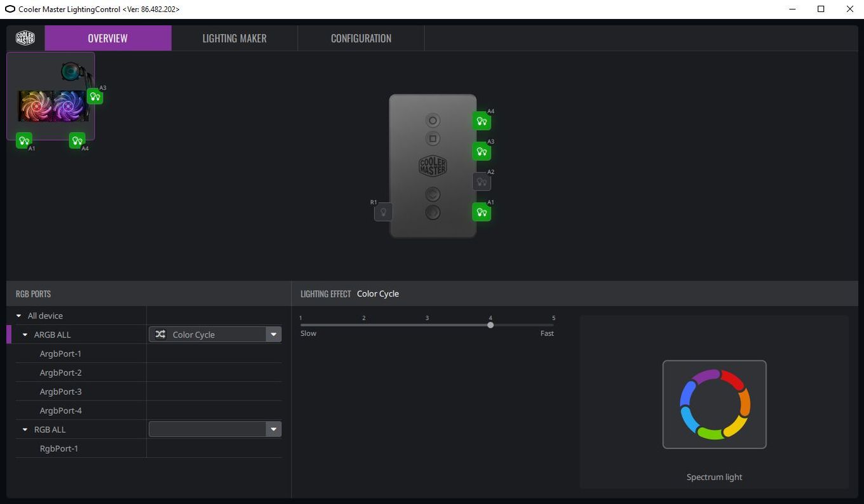Click the LIGHTING EFFECT label

pos(325,294)
